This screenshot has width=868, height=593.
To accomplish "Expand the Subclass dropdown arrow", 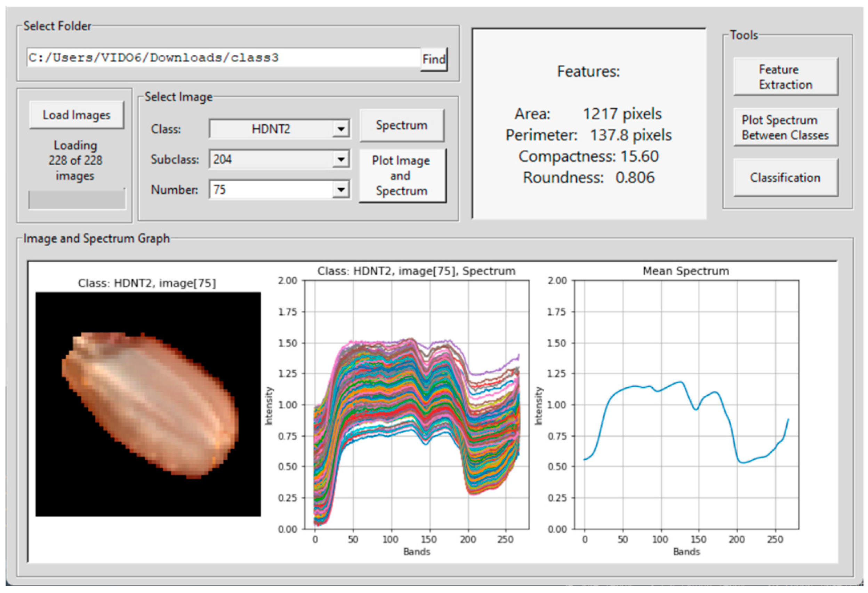I will click(340, 159).
